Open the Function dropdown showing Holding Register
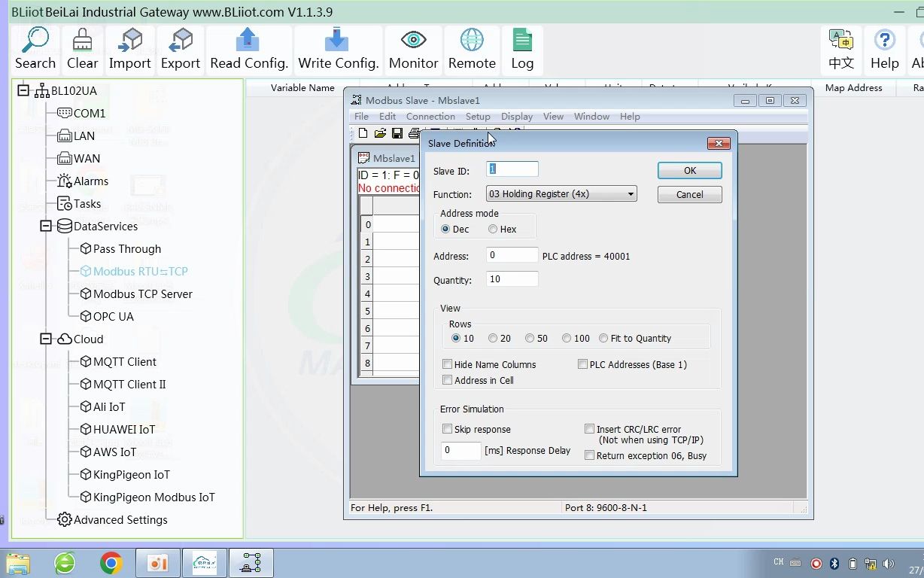924x578 pixels. (631, 193)
